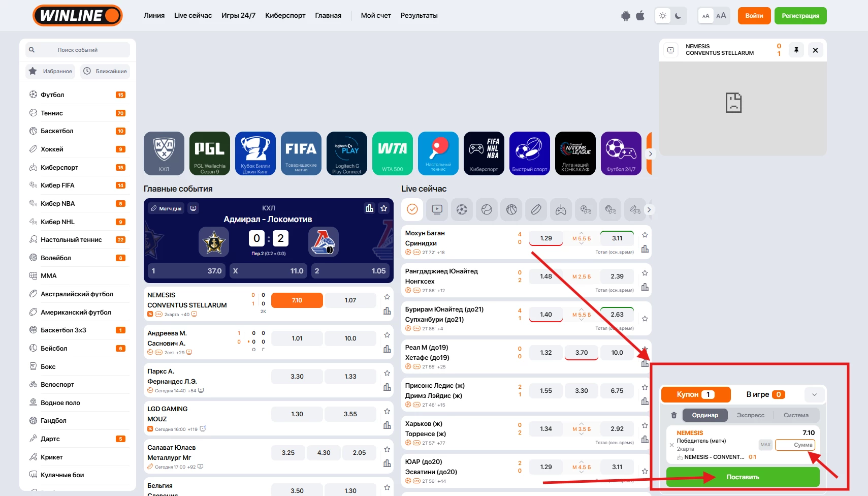
Task: Open the Быстрый спорт tile
Action: (530, 153)
